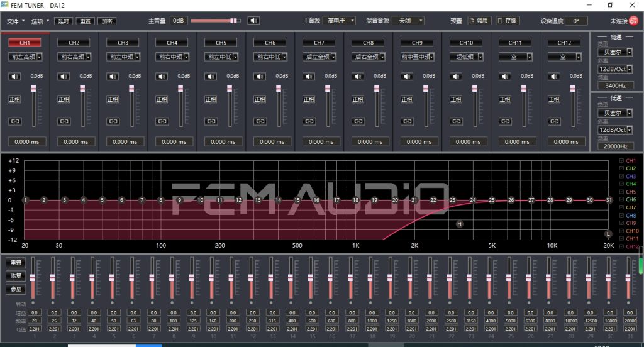This screenshot has height=347, width=644.
Task: Mute the CH3 channel speaker icon
Action: 113,77
